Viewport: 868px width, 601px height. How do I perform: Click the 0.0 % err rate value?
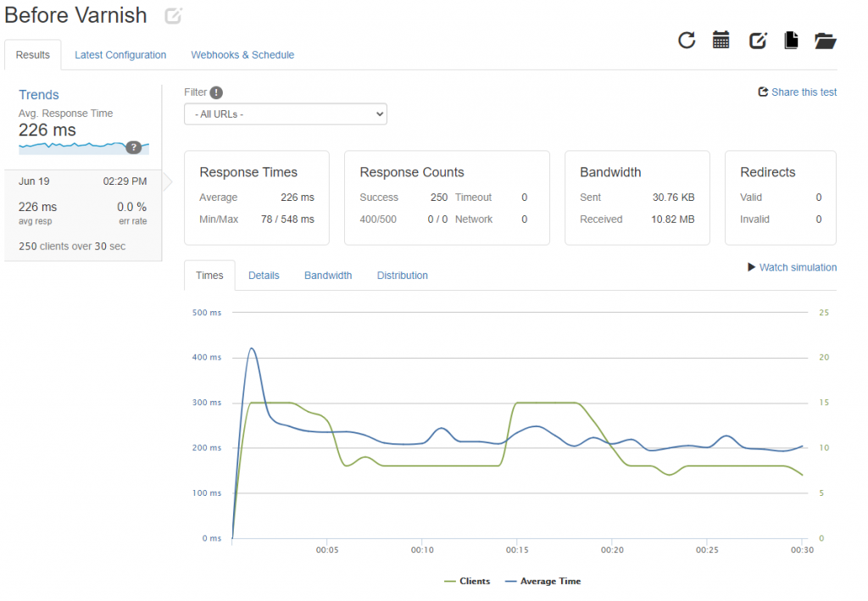pyautogui.click(x=131, y=207)
